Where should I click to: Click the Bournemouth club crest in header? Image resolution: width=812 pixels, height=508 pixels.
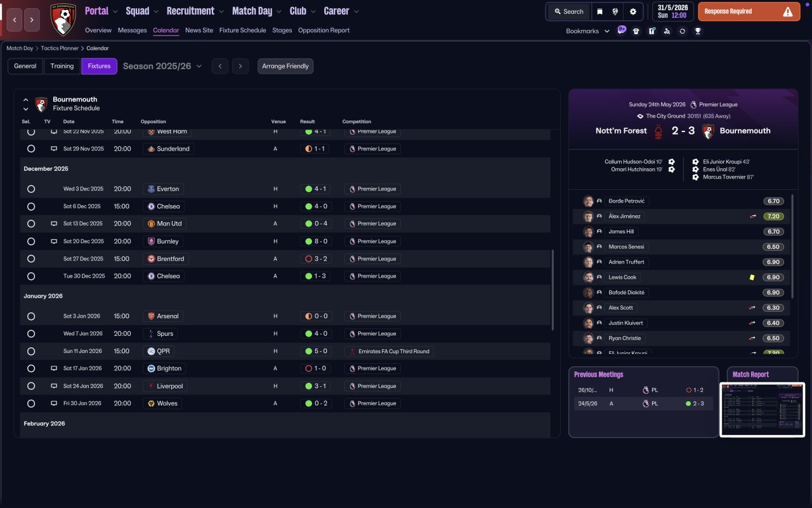pyautogui.click(x=63, y=19)
